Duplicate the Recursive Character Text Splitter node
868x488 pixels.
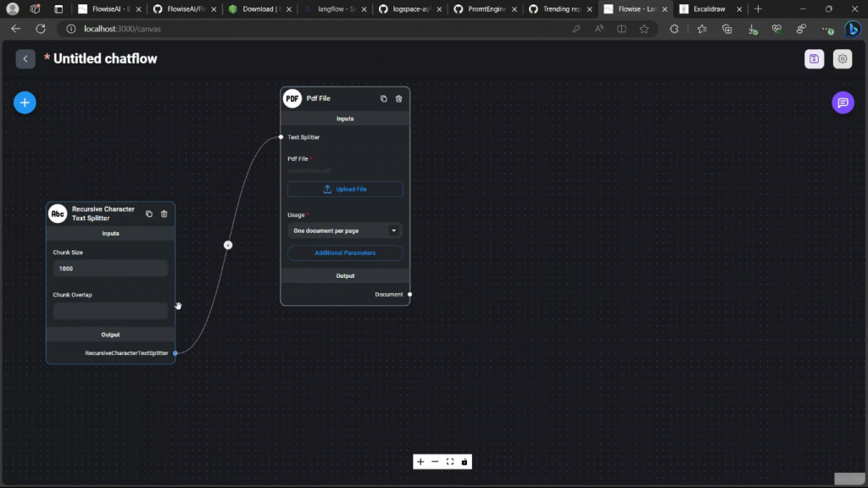[149, 213]
